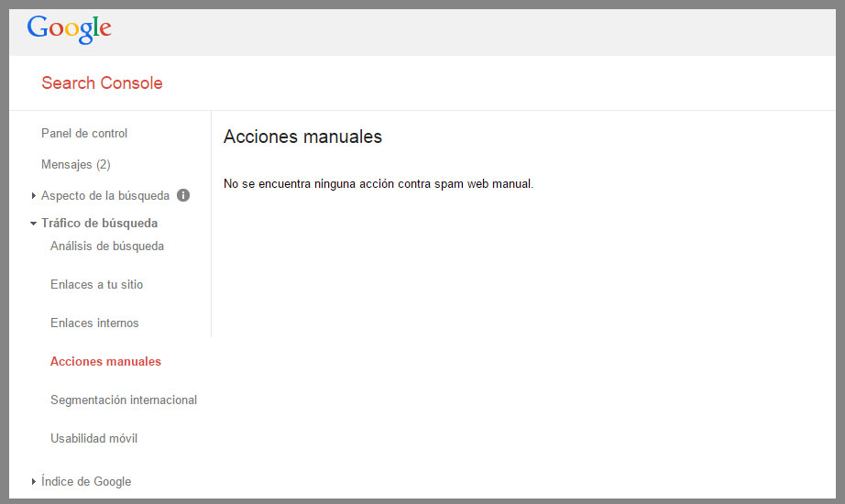Viewport: 845px width, 504px height.
Task: Collapse Tráfico de búsqueda arrow
Action: click(x=33, y=224)
